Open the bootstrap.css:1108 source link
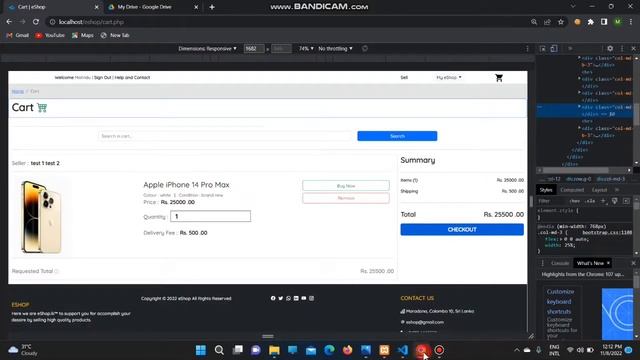The height and width of the screenshot is (360, 640). point(607,233)
